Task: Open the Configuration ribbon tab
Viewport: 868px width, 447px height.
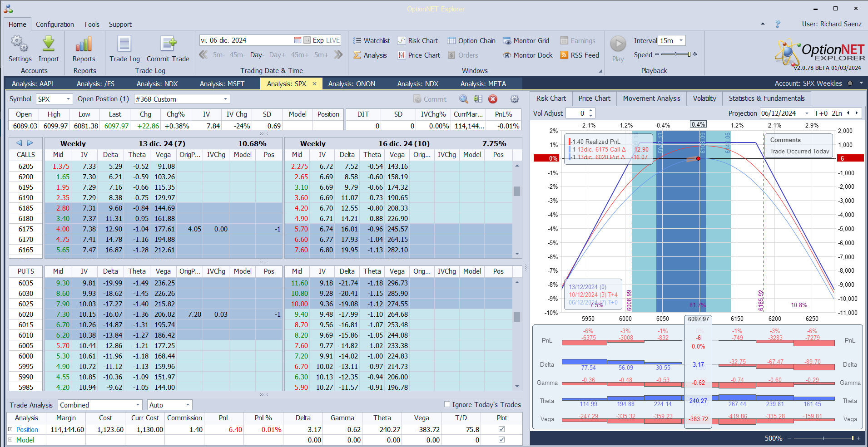Action: [x=55, y=25]
